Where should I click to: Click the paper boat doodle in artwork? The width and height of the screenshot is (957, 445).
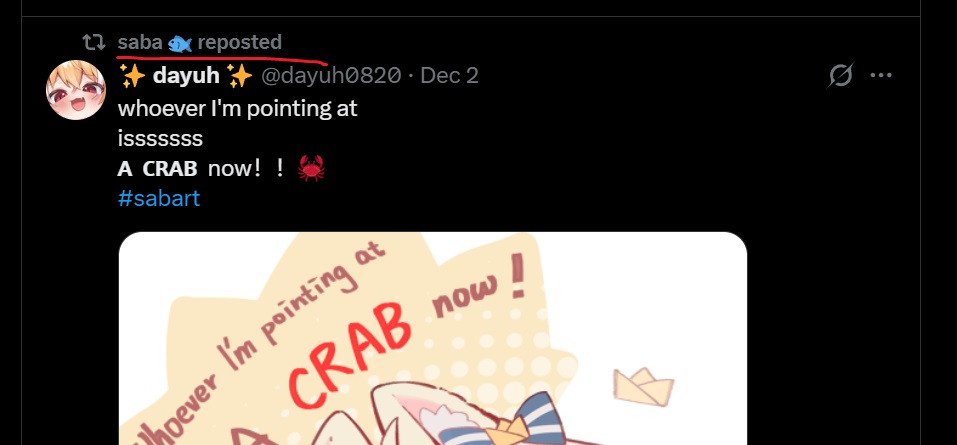tap(643, 386)
